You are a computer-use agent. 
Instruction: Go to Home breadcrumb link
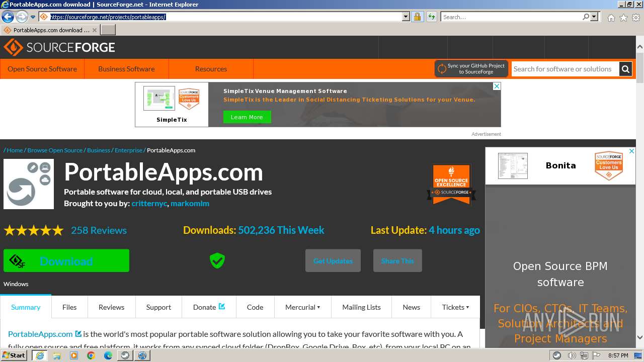click(15, 150)
